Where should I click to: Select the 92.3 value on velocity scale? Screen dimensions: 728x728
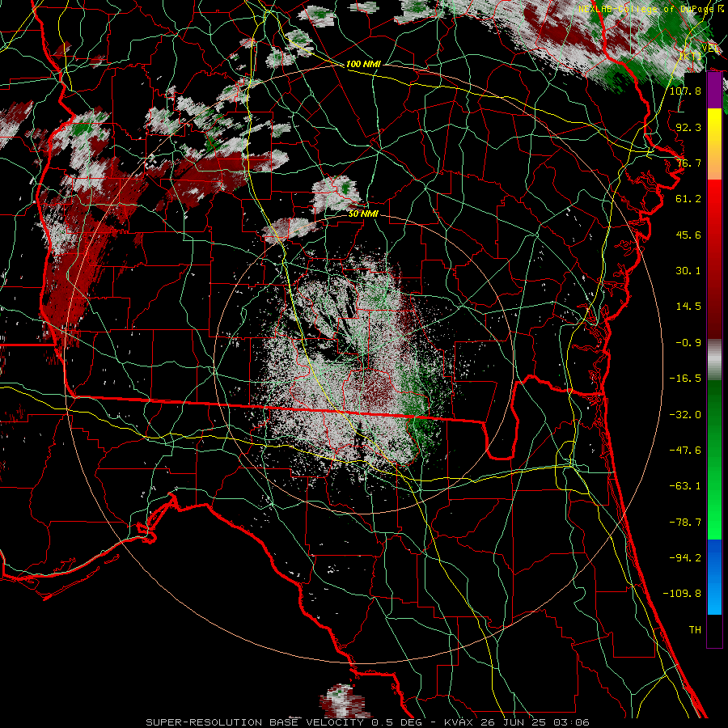click(688, 127)
